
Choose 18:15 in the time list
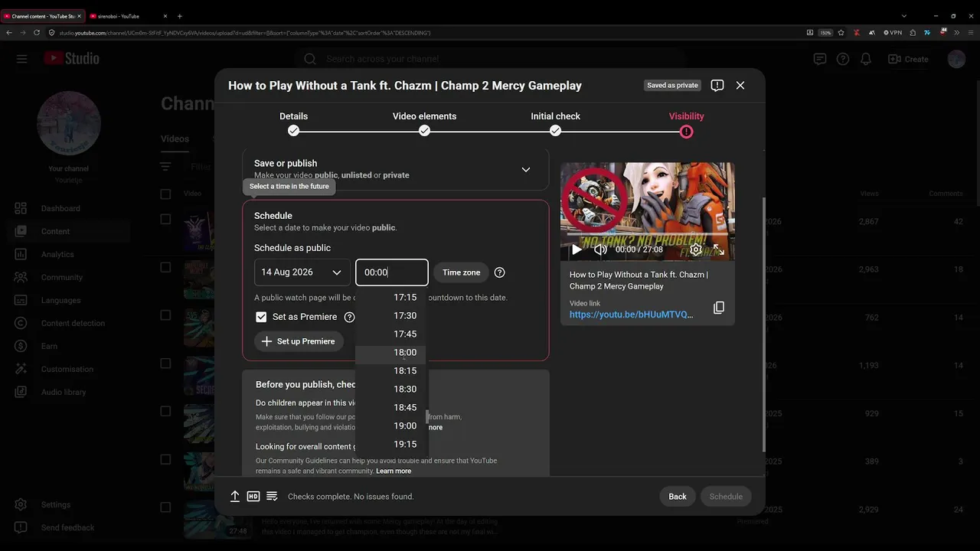[392, 370]
